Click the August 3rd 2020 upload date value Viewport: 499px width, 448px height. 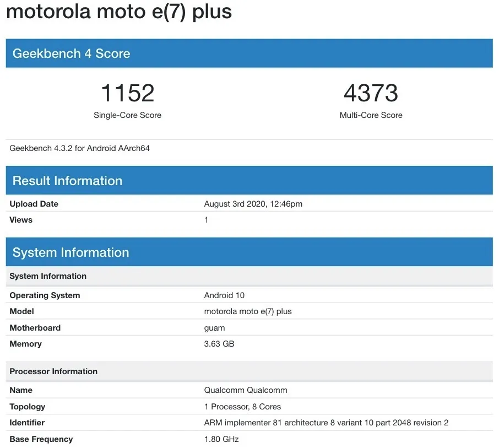point(253,204)
